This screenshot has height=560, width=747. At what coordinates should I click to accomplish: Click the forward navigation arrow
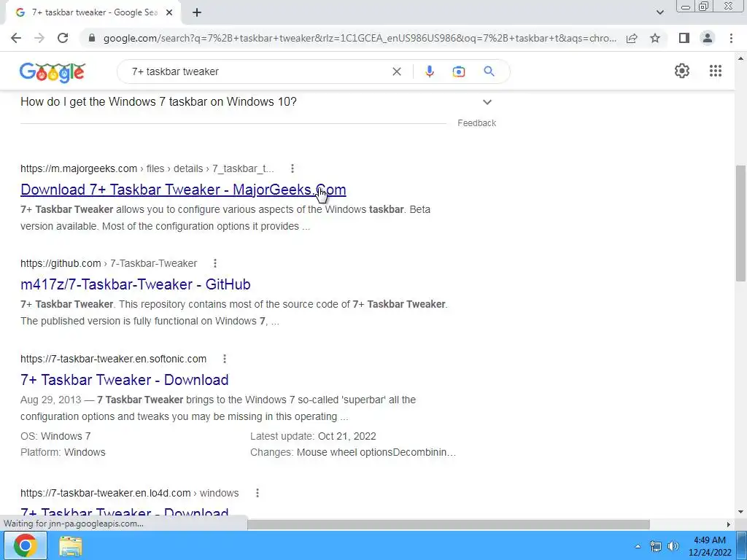[x=39, y=38]
